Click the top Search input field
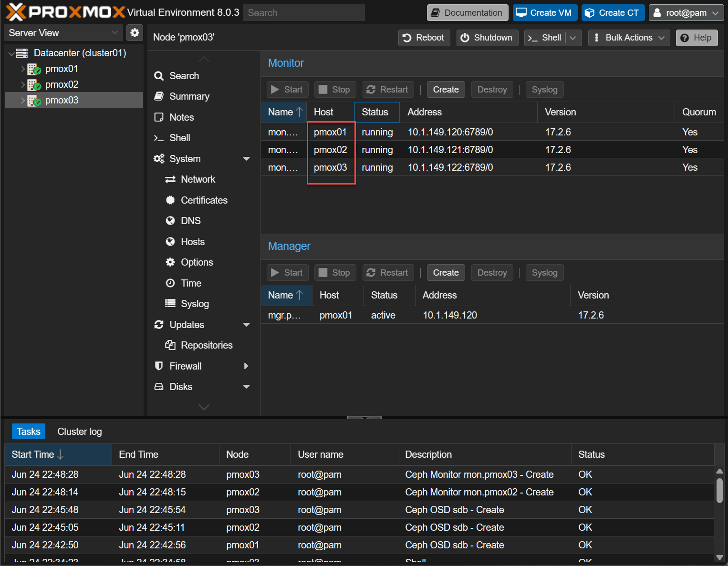Screen dimensions: 728x566 304,13
